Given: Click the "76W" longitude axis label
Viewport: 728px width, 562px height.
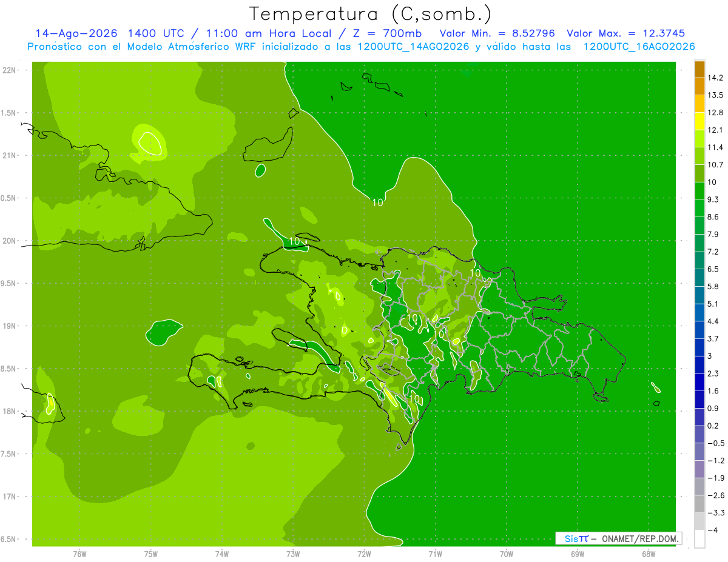Looking at the screenshot, I should (x=79, y=554).
